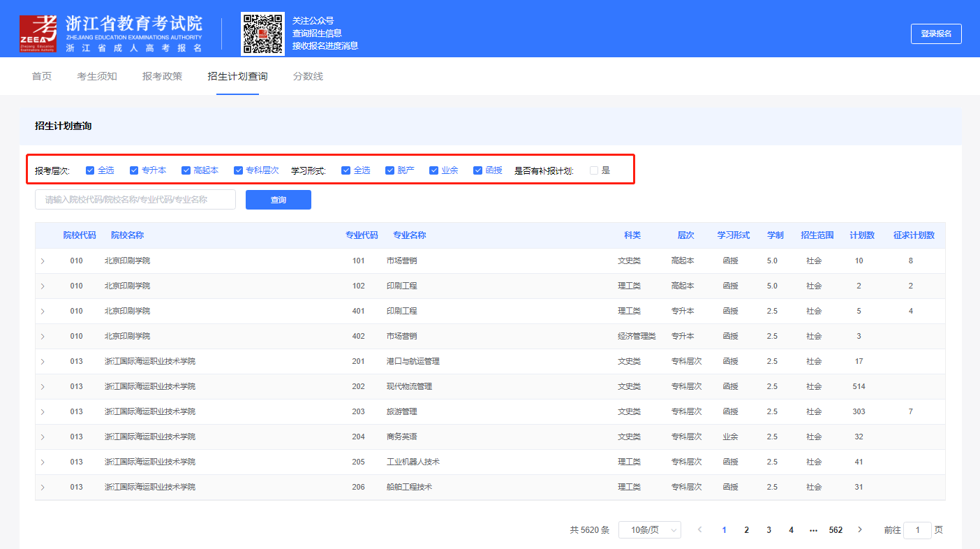Click the previous page arrow

(x=699, y=529)
